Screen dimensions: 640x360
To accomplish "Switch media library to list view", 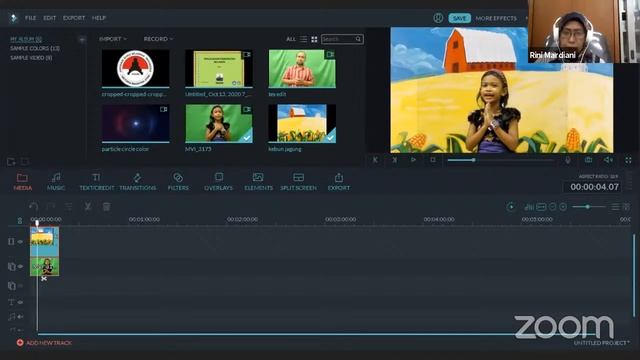I will click(303, 39).
